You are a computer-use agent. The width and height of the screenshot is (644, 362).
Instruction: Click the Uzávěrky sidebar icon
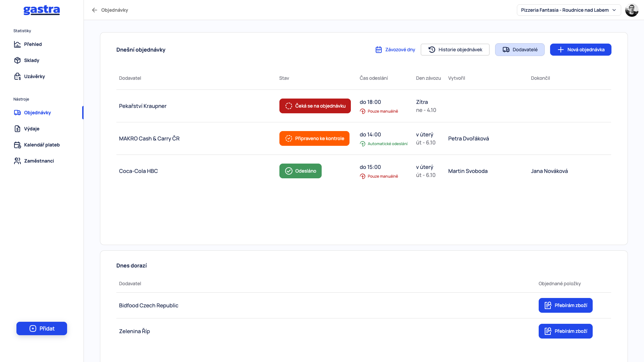tap(17, 76)
